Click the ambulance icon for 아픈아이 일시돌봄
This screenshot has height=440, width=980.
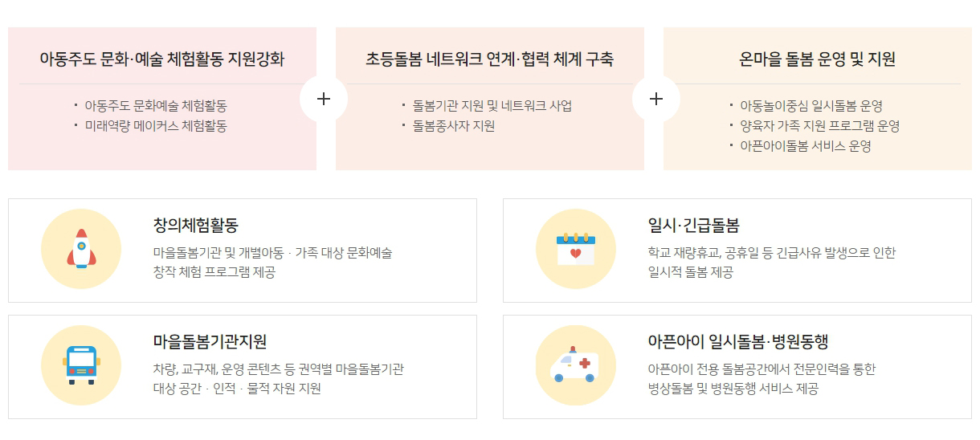(575, 365)
